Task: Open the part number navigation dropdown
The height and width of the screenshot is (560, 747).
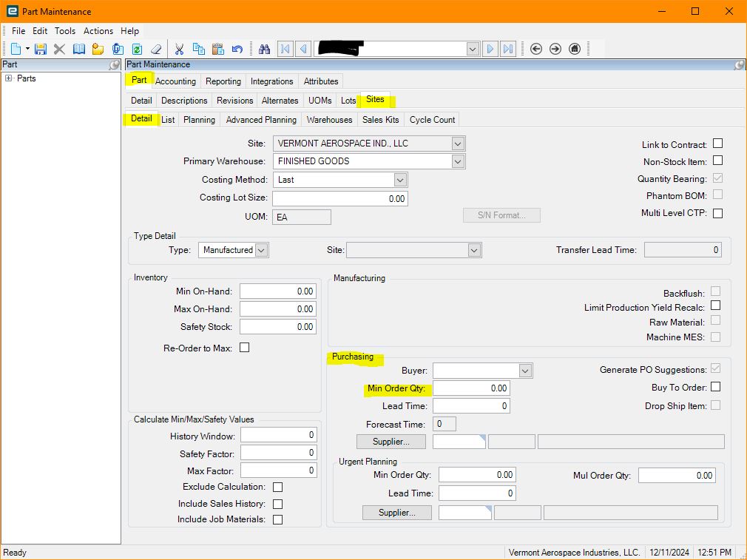Action: click(472, 49)
